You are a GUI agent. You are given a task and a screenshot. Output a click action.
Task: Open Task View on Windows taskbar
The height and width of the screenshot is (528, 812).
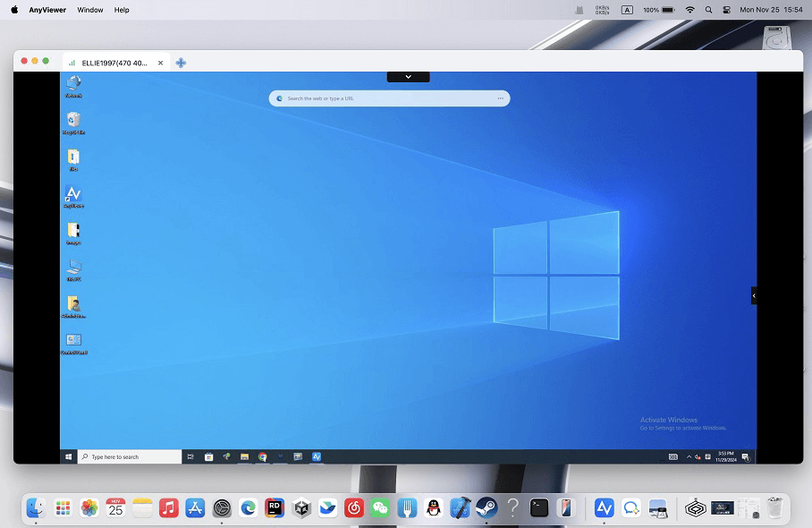(x=190, y=456)
